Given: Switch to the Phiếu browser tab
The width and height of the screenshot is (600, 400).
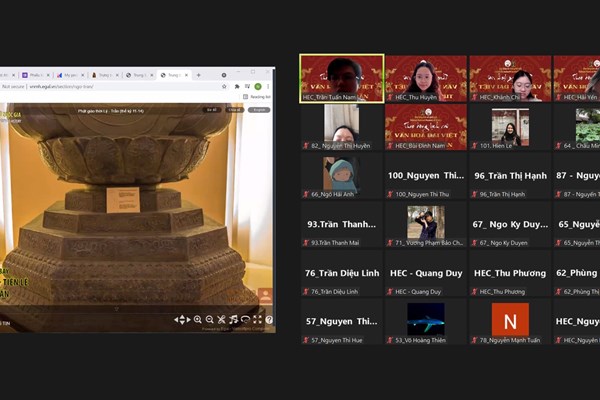Looking at the screenshot, I should coord(34,75).
